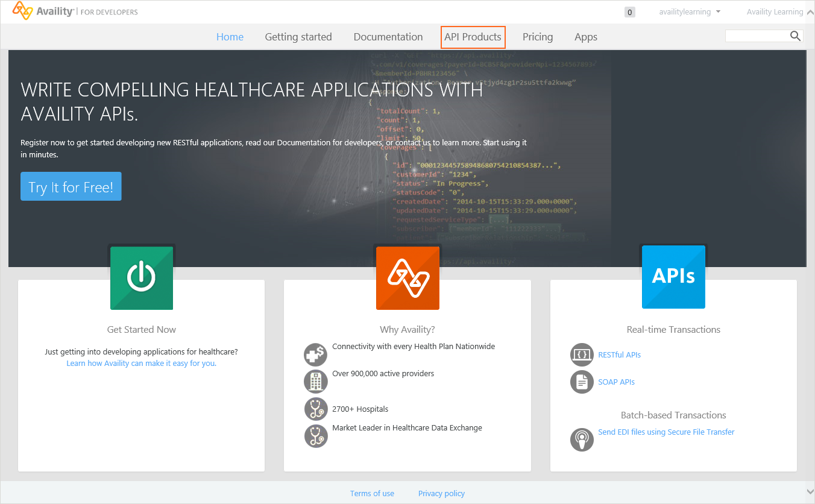
Task: Open the SOAP APIs link
Action: coord(616,382)
